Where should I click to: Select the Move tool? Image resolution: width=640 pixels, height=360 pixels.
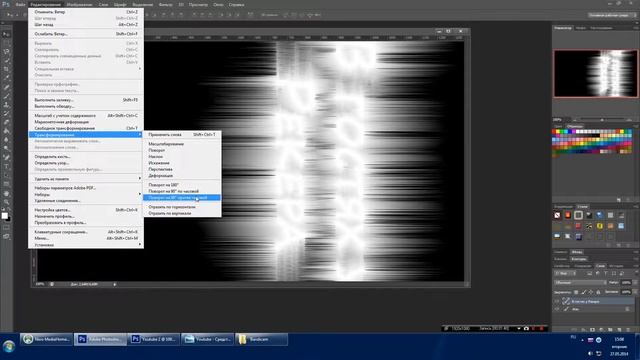click(x=6, y=34)
